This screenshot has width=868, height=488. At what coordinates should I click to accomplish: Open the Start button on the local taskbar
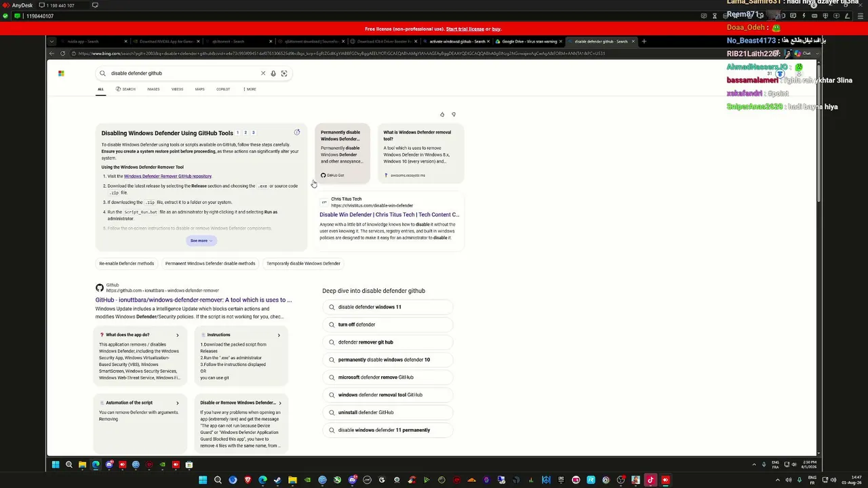tap(203, 481)
